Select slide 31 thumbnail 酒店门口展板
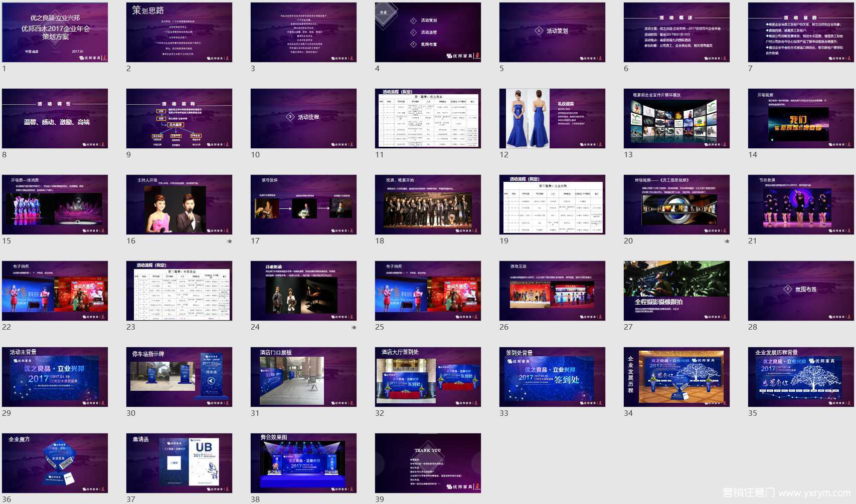 (x=304, y=377)
